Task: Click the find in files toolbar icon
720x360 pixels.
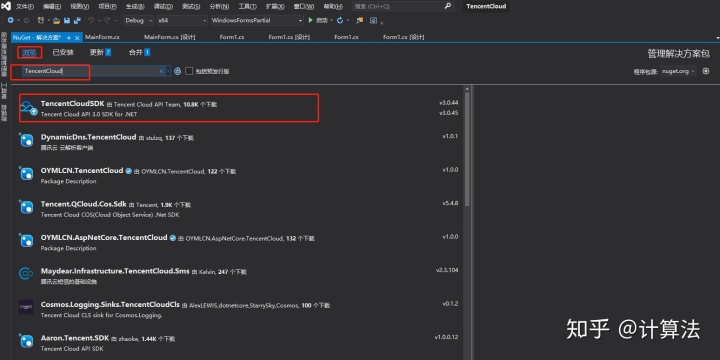Action: tap(360, 20)
